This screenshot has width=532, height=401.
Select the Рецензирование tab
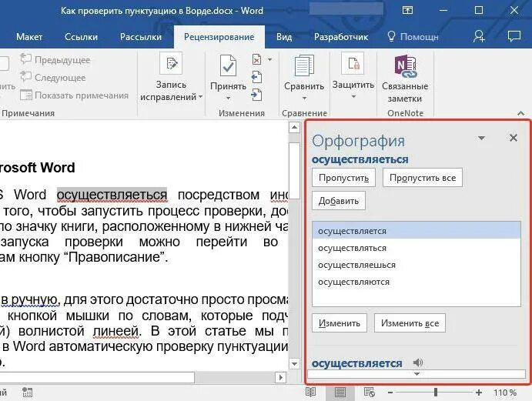click(x=219, y=37)
